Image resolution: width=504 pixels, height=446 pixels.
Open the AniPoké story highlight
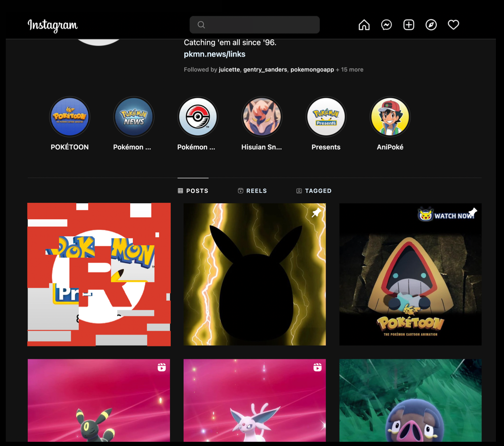[x=390, y=117]
